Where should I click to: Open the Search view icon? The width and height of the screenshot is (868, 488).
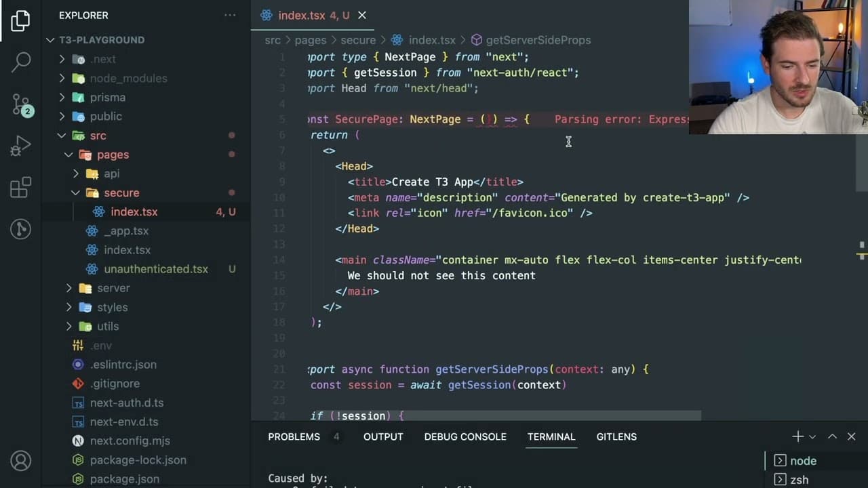click(x=21, y=62)
